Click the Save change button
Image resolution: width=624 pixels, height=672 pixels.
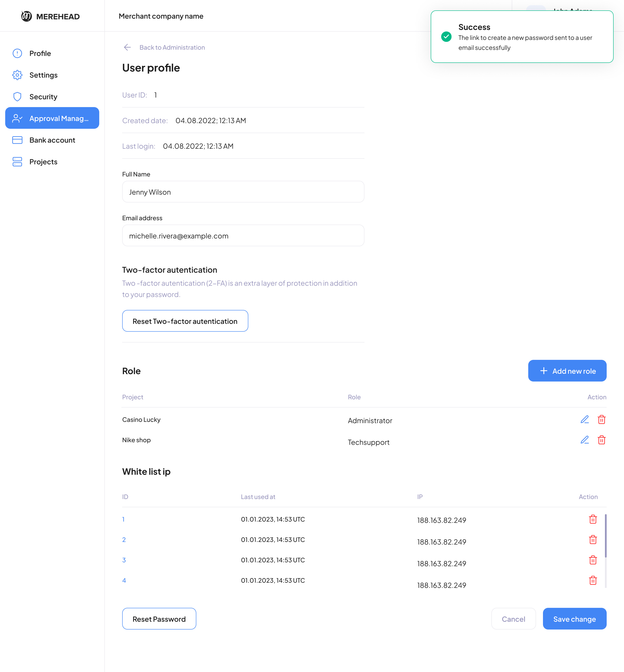(x=574, y=619)
